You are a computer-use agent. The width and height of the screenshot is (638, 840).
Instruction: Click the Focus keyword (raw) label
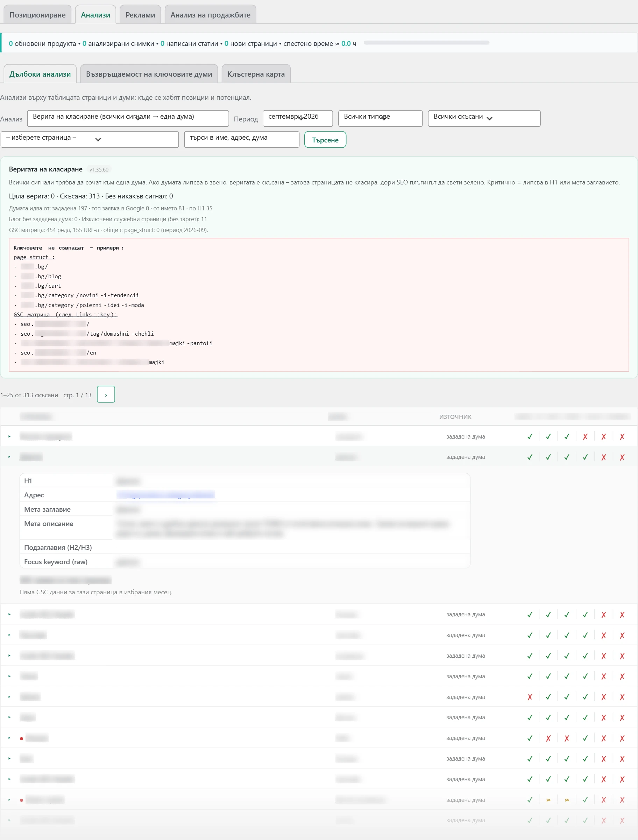(56, 561)
